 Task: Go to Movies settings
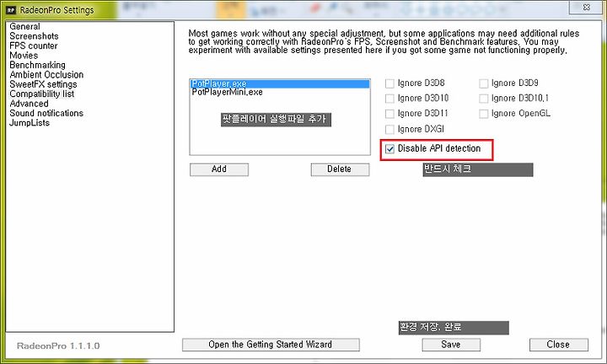[24, 56]
